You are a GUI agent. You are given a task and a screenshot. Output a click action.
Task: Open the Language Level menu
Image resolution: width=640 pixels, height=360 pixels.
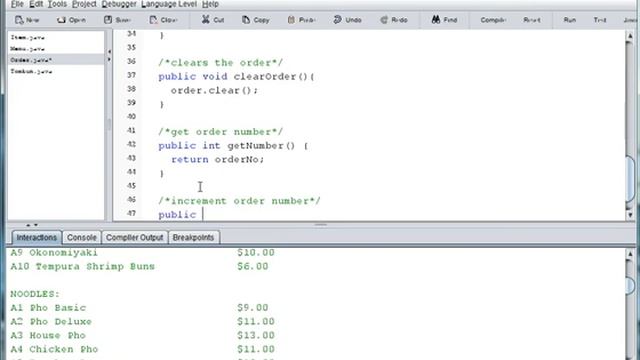(169, 4)
